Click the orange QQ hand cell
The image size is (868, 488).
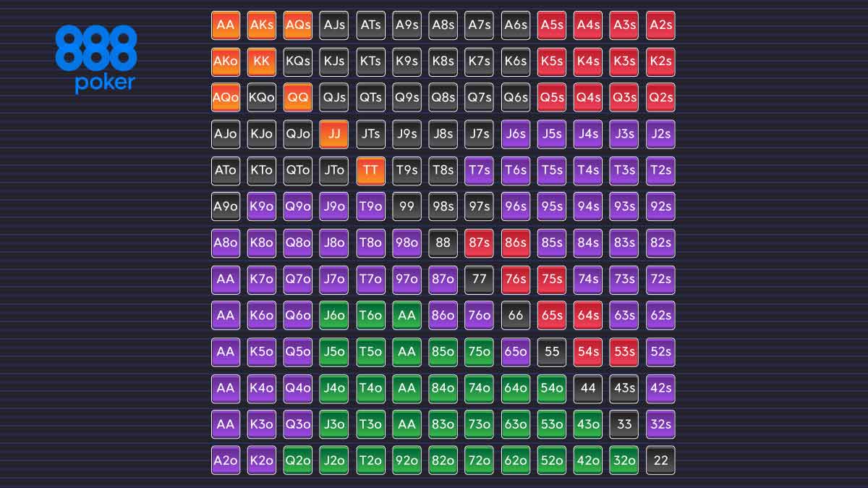click(298, 98)
